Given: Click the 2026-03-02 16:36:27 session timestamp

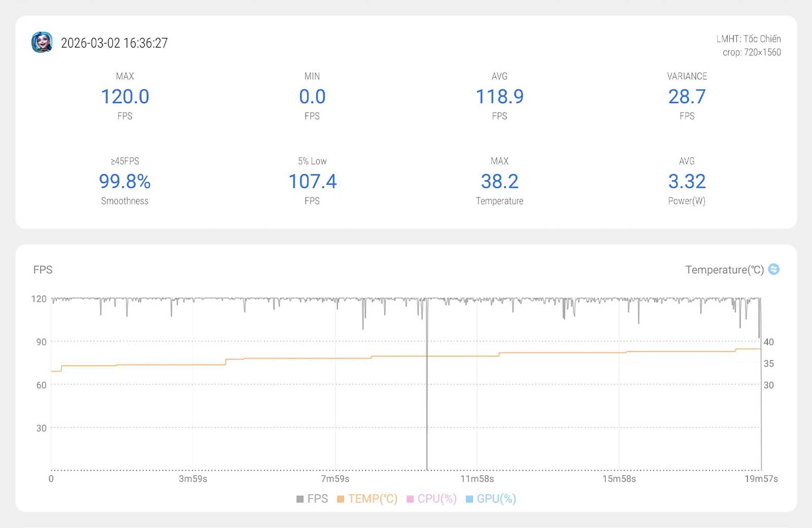Looking at the screenshot, I should (114, 43).
